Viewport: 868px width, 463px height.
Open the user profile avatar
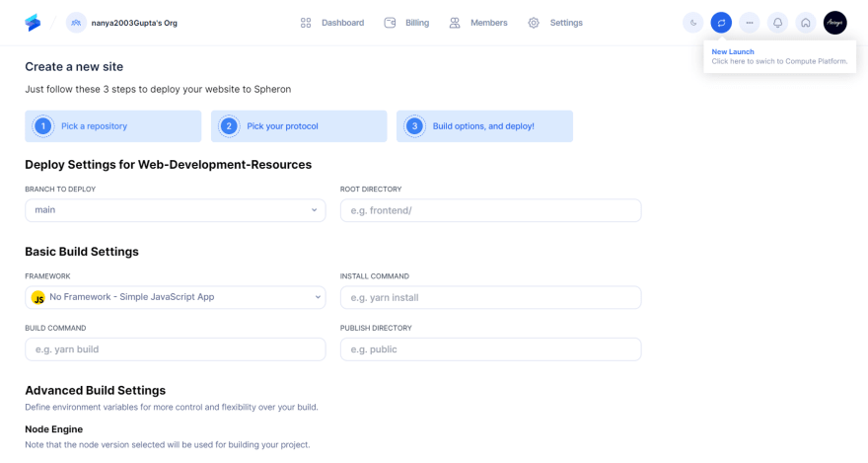tap(834, 23)
